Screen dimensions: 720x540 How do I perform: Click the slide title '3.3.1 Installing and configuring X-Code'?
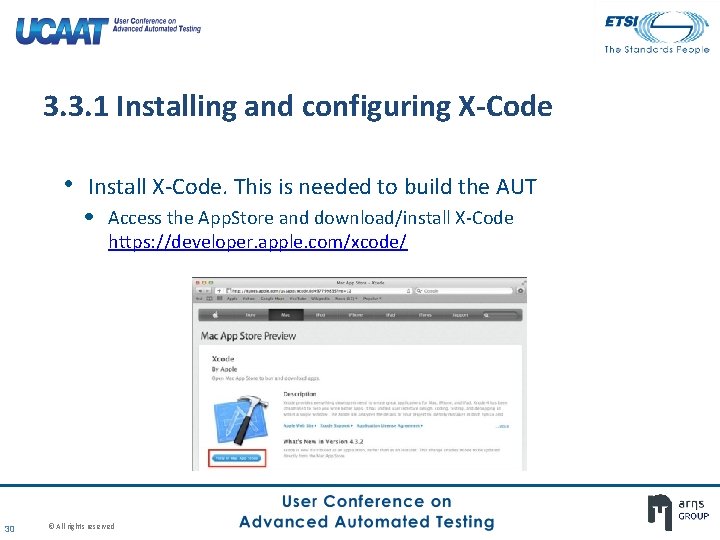tap(298, 107)
